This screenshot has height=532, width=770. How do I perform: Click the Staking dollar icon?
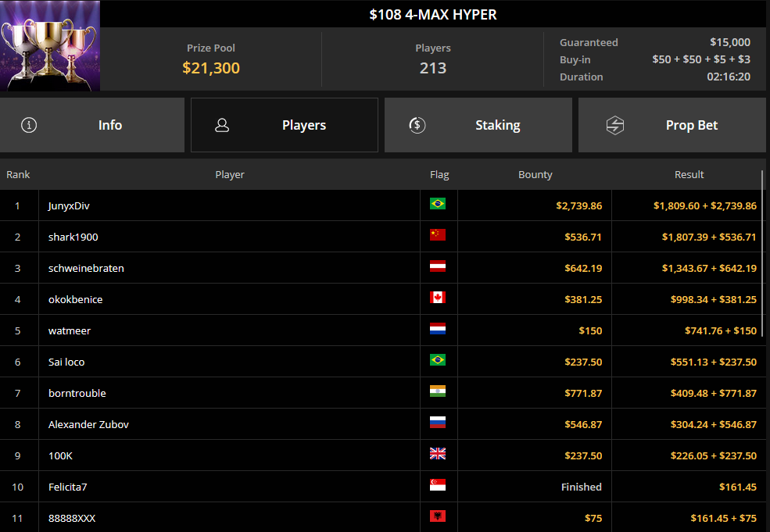coord(417,125)
